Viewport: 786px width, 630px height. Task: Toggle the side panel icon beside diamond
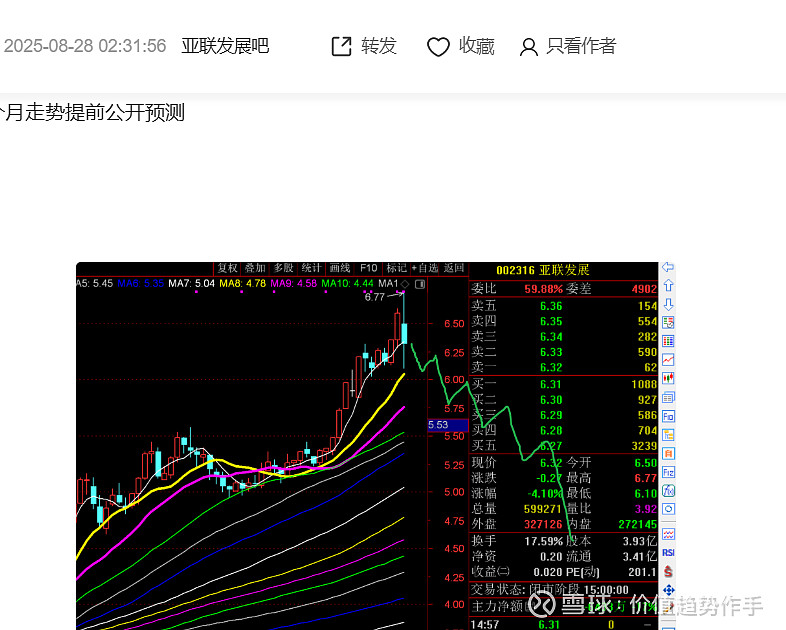(x=420, y=284)
